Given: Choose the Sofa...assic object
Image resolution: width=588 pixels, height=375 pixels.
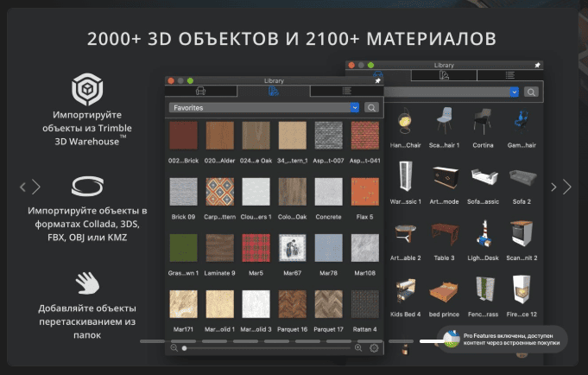Looking at the screenshot, I should (484, 177).
